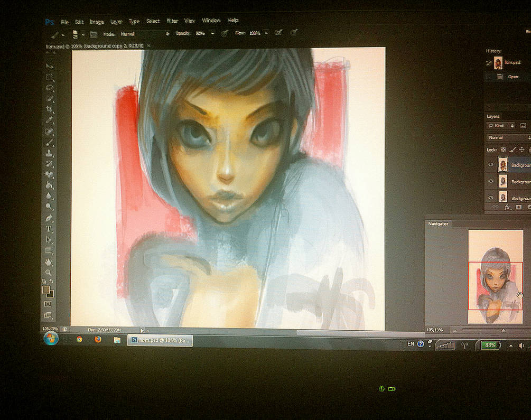This screenshot has width=531, height=420.
Task: Toggle pressure for size button
Action: click(294, 32)
